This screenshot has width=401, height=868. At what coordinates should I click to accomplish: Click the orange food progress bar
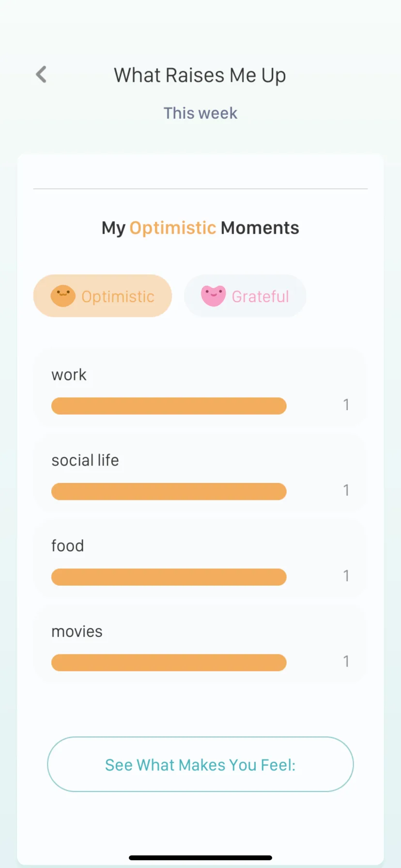tap(169, 577)
